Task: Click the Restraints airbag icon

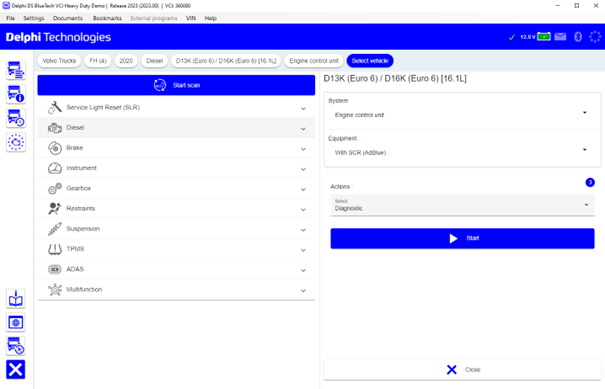Action: (55, 208)
